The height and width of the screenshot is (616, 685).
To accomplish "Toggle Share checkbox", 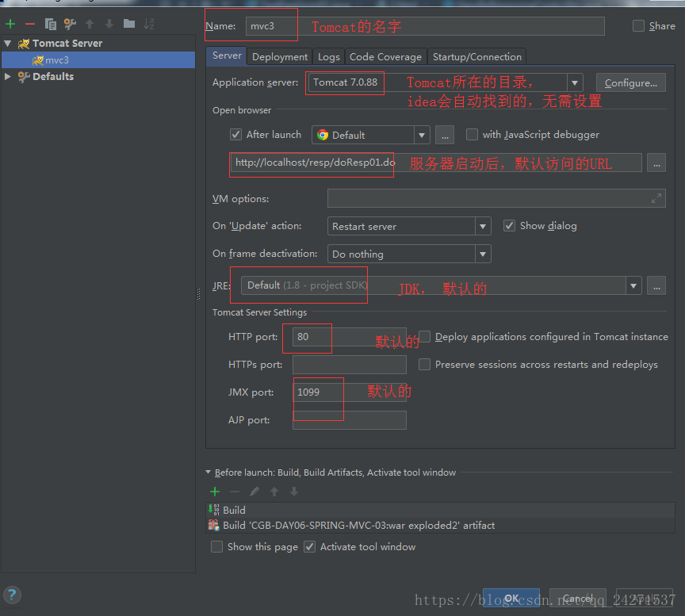I will (x=638, y=26).
